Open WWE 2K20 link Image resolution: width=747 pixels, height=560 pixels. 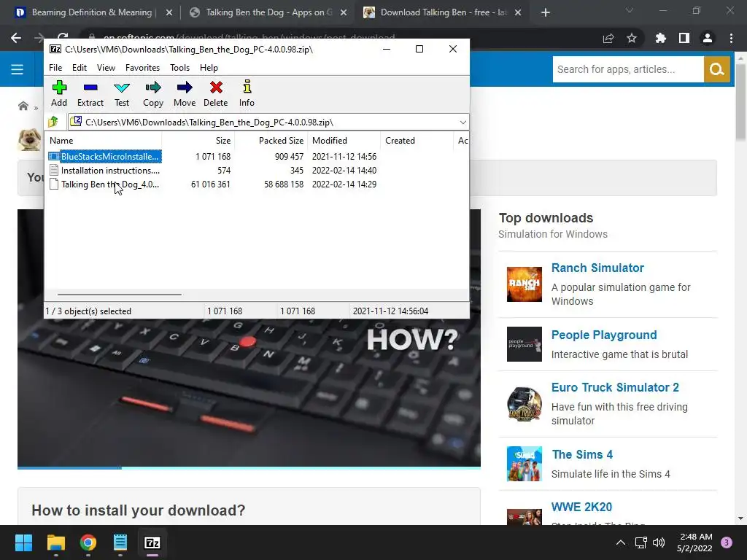click(x=581, y=507)
